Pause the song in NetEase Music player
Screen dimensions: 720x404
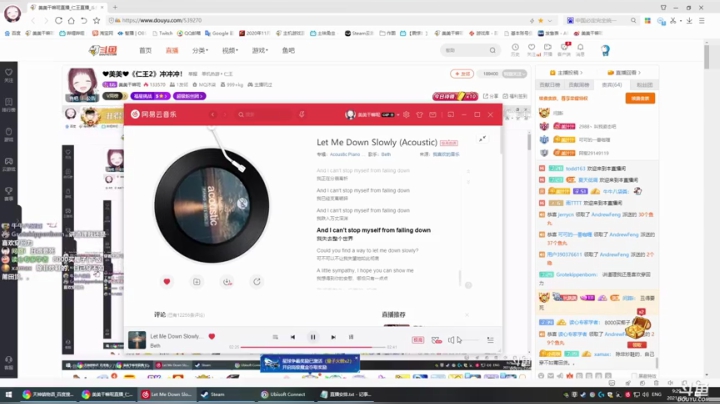pos(313,337)
